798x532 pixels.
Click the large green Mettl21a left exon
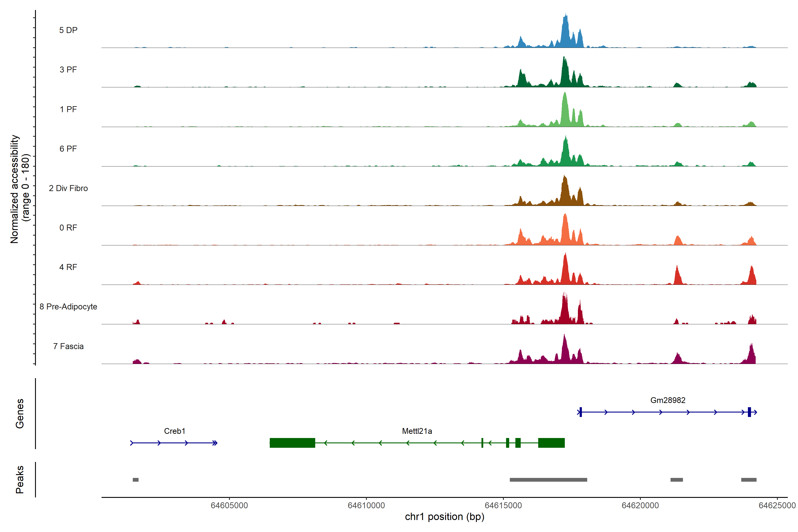point(292,443)
